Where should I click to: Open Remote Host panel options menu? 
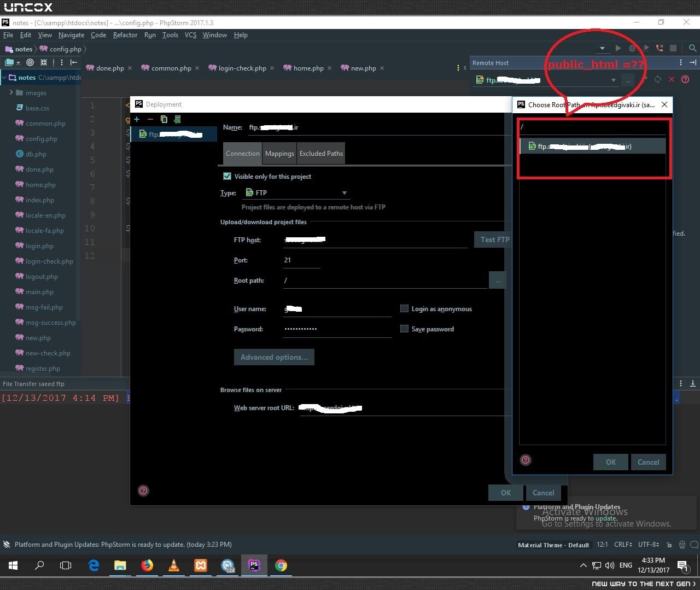[x=680, y=62]
